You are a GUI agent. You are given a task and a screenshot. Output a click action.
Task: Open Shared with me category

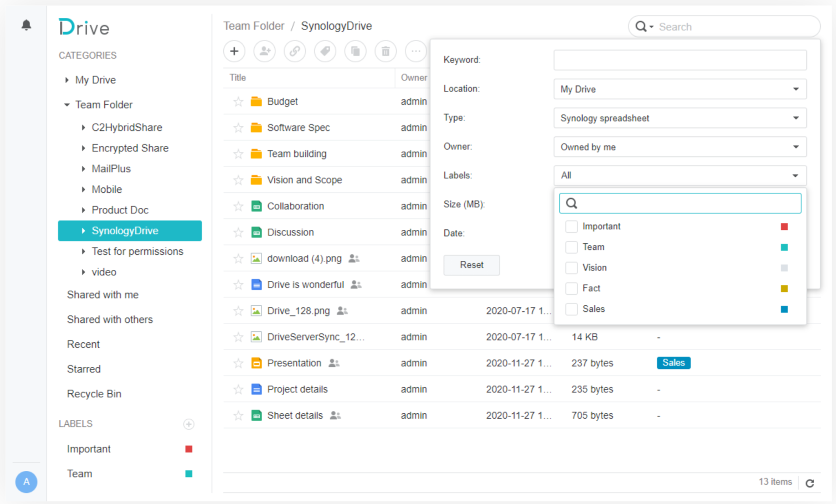[x=103, y=295]
